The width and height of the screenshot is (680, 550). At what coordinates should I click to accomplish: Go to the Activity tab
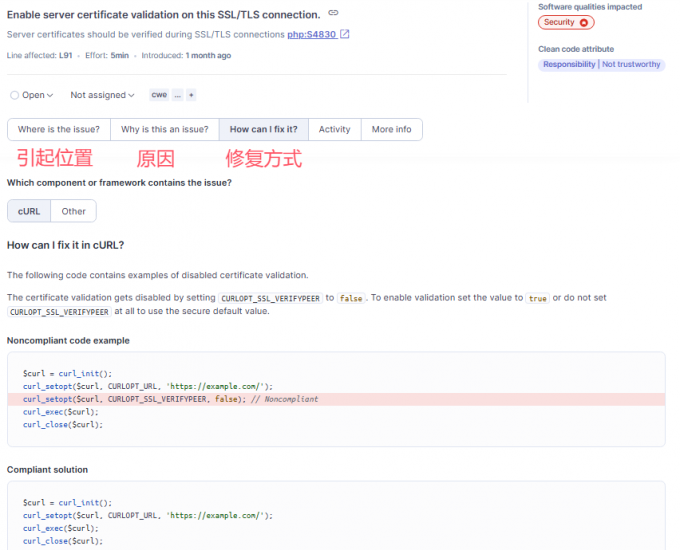pyautogui.click(x=334, y=129)
